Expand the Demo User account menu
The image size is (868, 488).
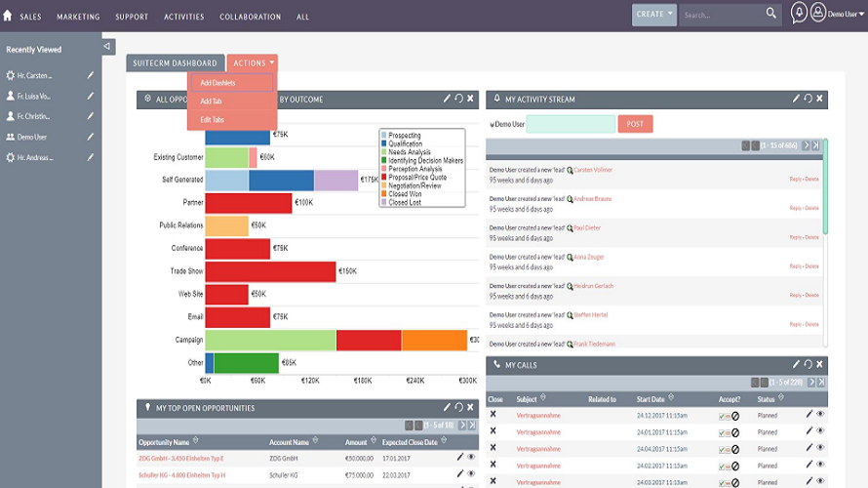[x=844, y=15]
